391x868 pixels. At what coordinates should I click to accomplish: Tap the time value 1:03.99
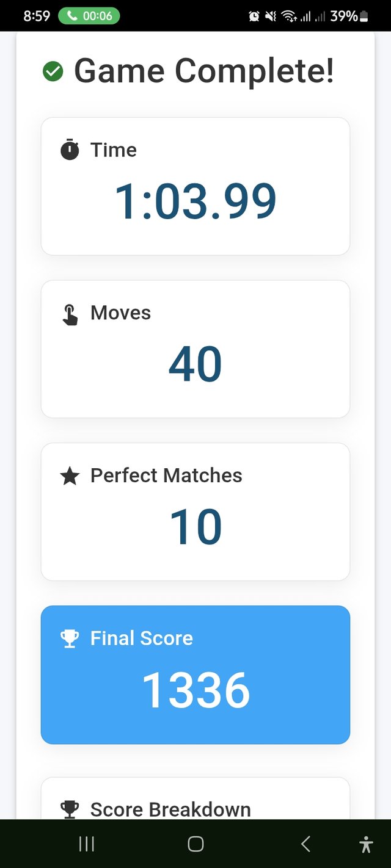[x=195, y=201]
